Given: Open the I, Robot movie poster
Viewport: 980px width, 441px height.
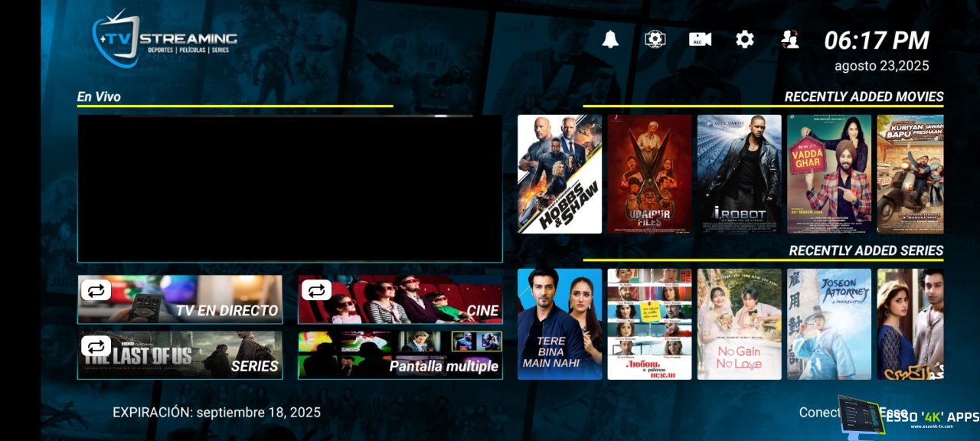Looking at the screenshot, I should pyautogui.click(x=739, y=175).
